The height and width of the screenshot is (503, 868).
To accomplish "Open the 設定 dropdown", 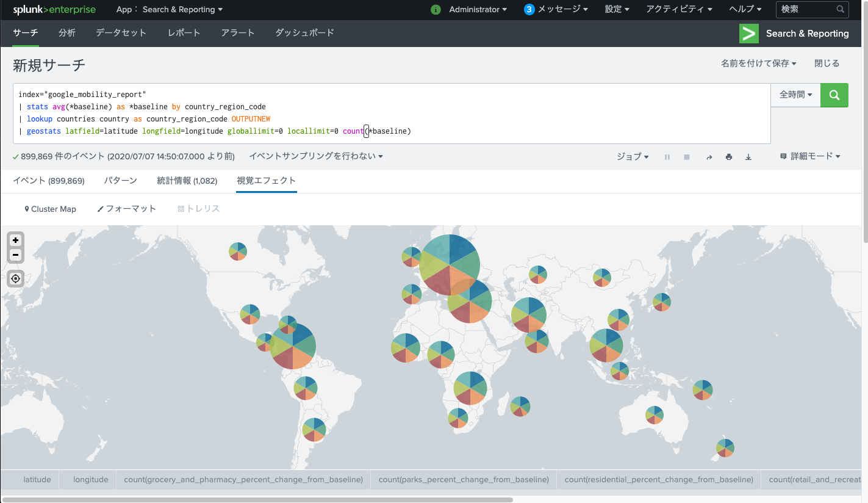I will click(617, 10).
